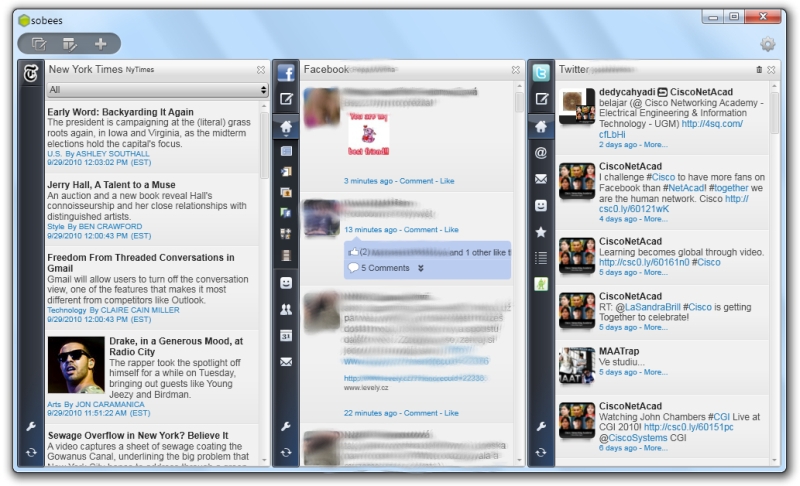This screenshot has height=486, width=800.
Task: Open Freedom From Threaded Conversations in Gmail
Action: (141, 263)
